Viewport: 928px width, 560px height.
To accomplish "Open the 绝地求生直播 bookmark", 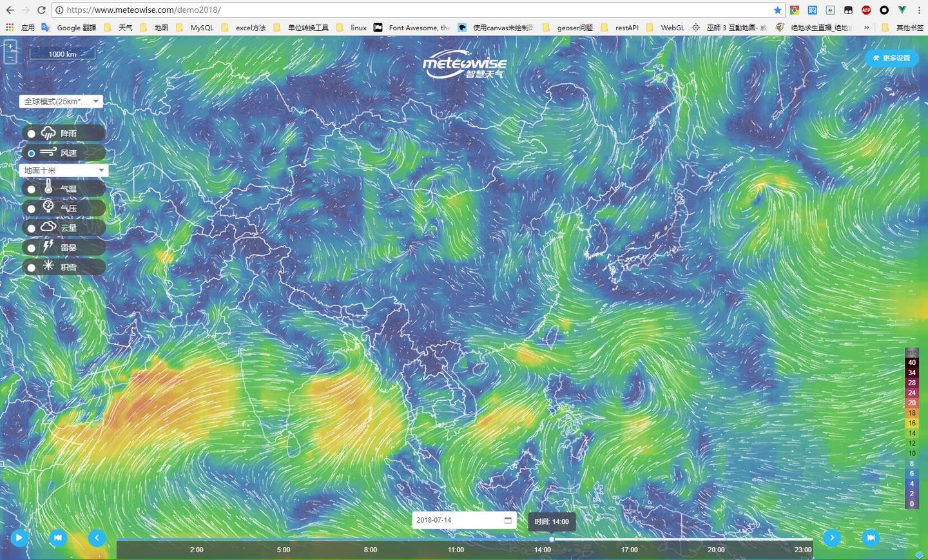I will (814, 28).
